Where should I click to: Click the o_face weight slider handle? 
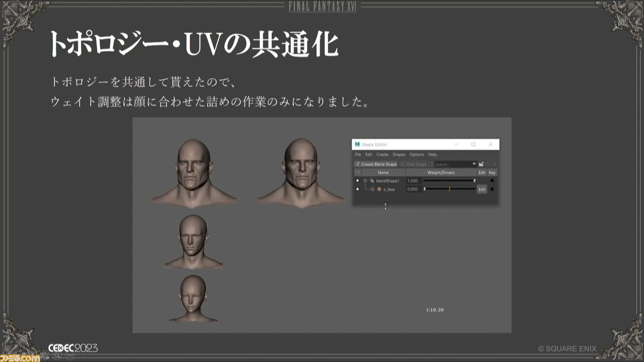pos(425,189)
